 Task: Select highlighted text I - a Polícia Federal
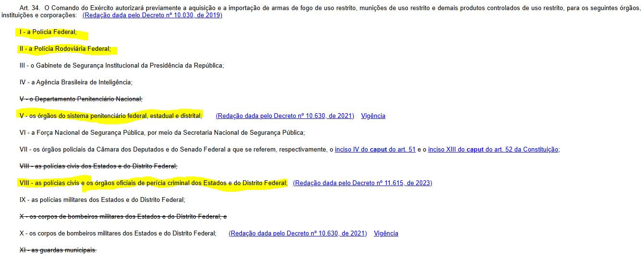tap(48, 32)
